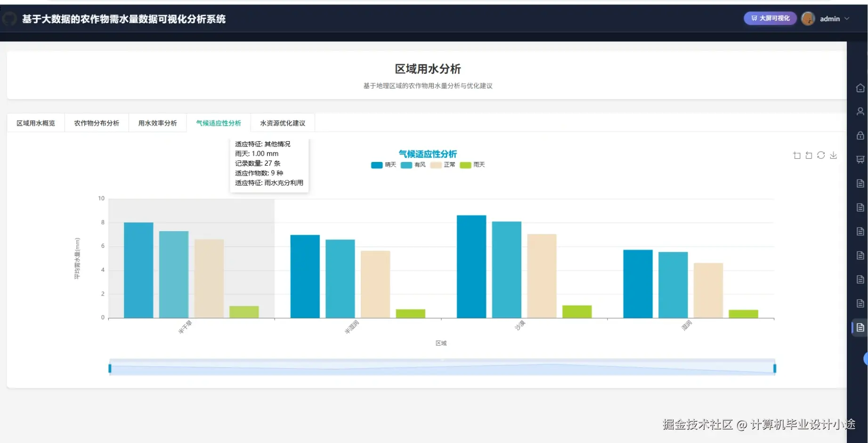Click the left handle of the data zoom slider
868x443 pixels.
pos(110,368)
